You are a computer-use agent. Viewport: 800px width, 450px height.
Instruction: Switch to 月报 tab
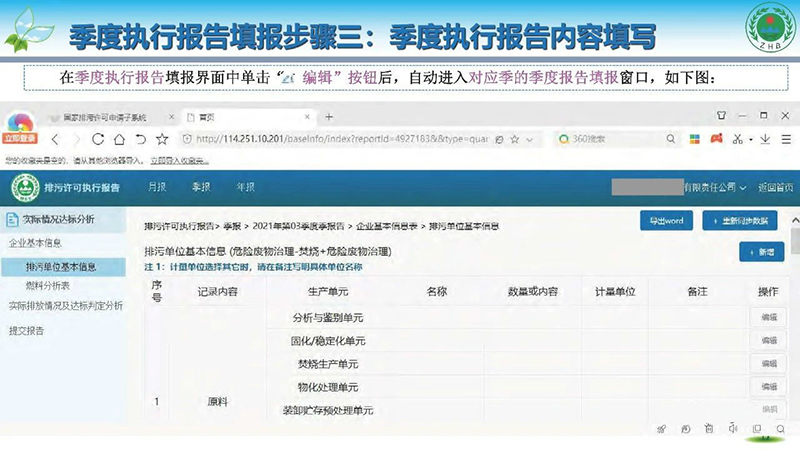point(157,187)
